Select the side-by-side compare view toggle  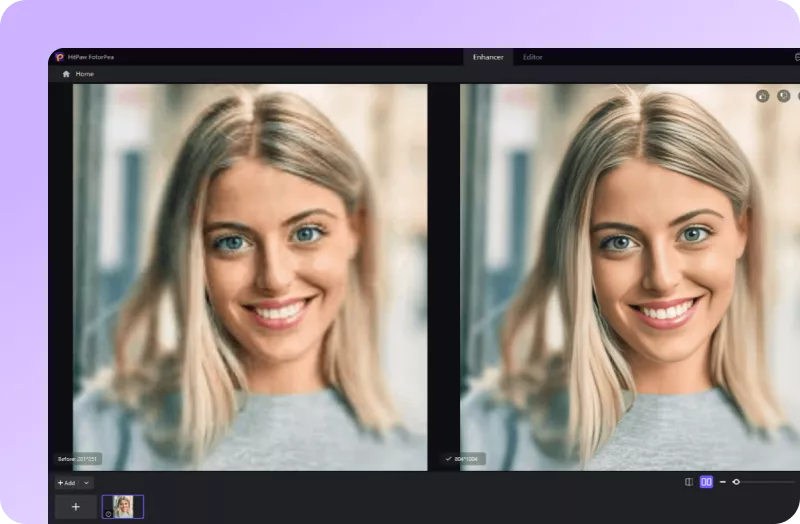coord(706,482)
